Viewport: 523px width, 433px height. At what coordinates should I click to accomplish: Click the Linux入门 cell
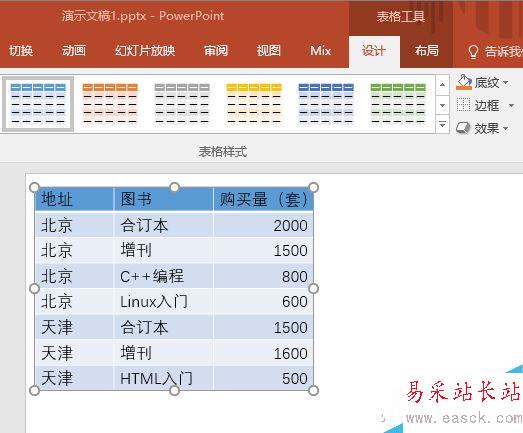[x=163, y=302]
